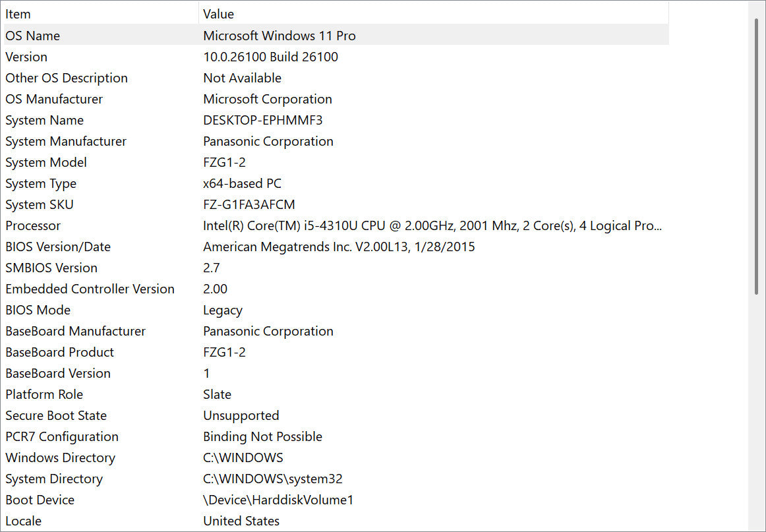Select the BaseBoard Product row
This screenshot has height=532, width=766.
pyautogui.click(x=60, y=352)
